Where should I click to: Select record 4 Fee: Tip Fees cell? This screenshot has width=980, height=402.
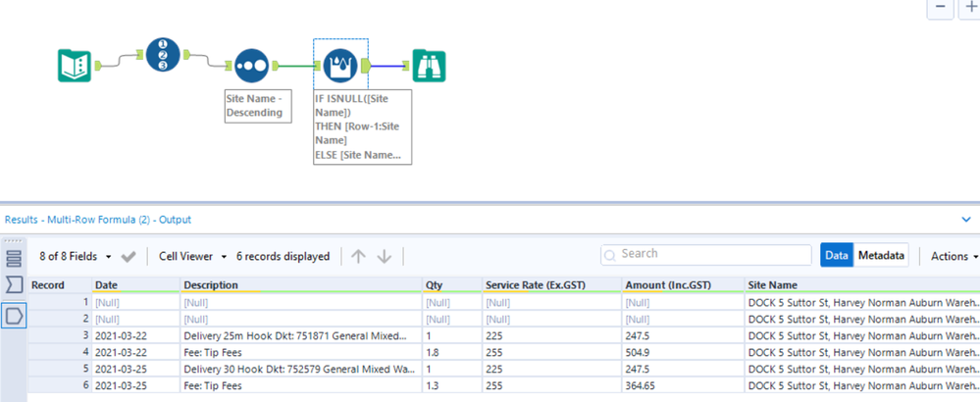(301, 352)
